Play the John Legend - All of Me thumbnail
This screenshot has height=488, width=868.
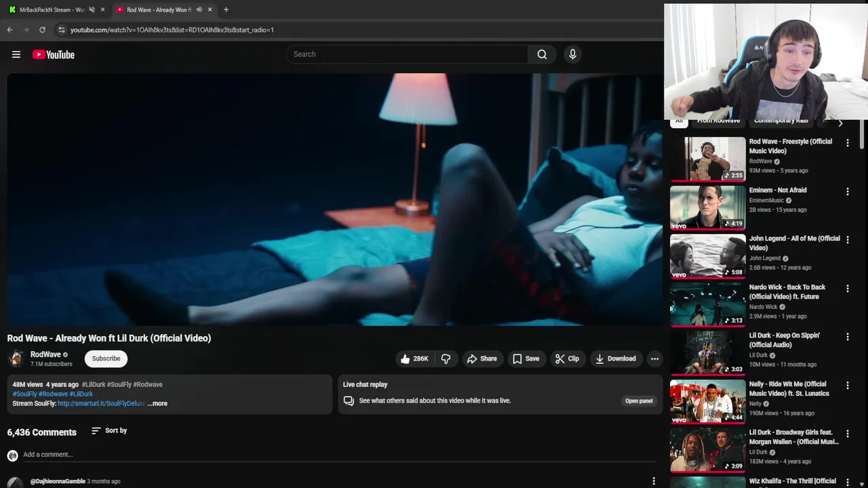(x=707, y=256)
